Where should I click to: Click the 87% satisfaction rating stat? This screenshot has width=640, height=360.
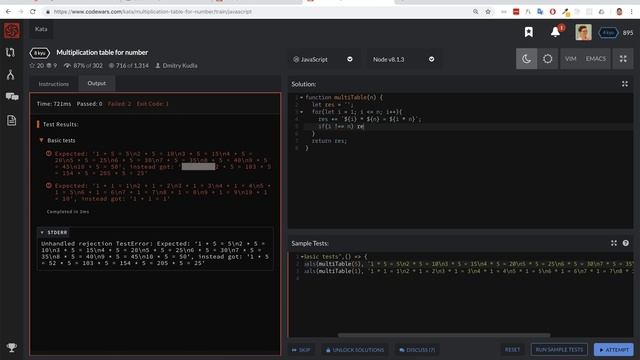[x=83, y=65]
